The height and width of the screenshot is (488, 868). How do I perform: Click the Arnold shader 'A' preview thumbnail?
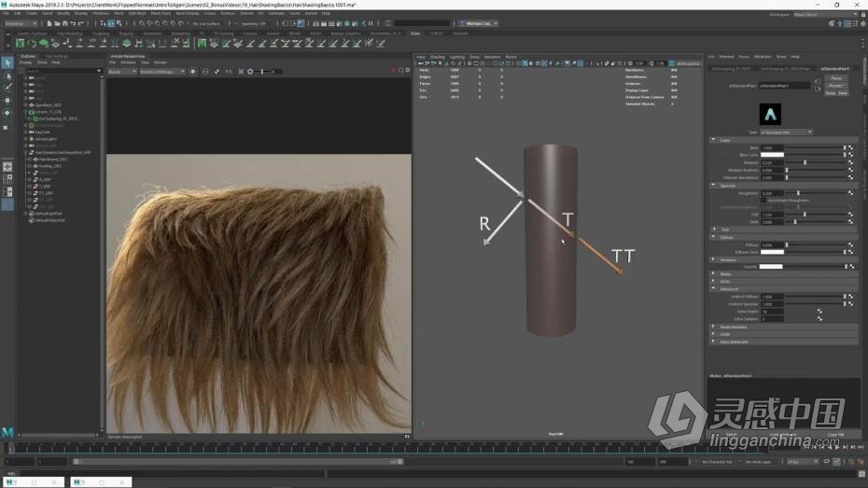771,114
